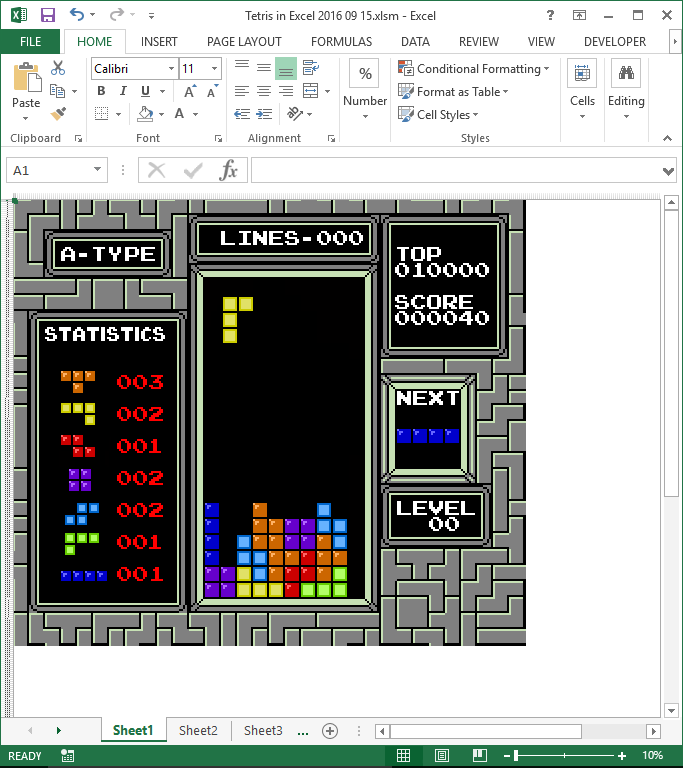
Task: Activate the Format Painter brush
Action: click(58, 114)
